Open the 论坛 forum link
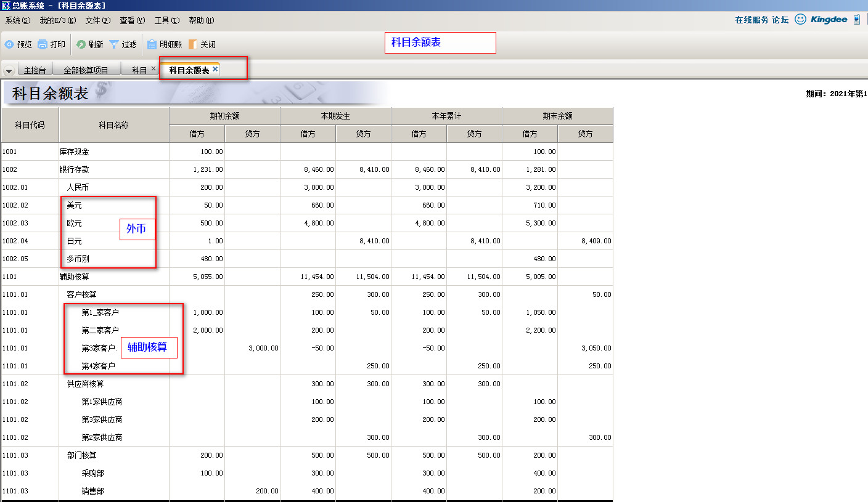The height and width of the screenshot is (502, 868). point(780,20)
